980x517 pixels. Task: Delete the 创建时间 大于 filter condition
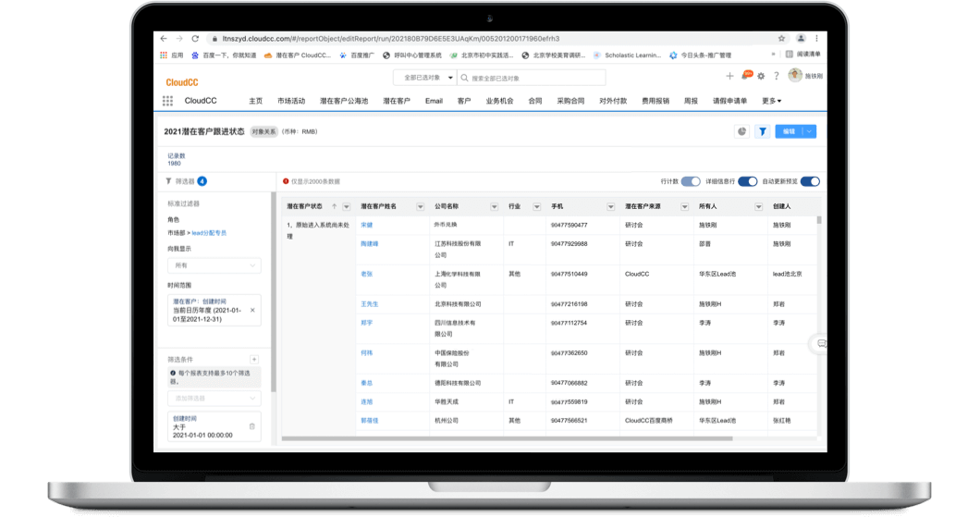point(251,426)
